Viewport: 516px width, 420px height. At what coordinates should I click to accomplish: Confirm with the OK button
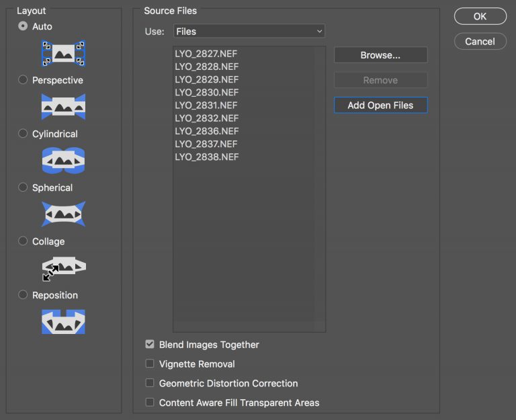point(480,16)
